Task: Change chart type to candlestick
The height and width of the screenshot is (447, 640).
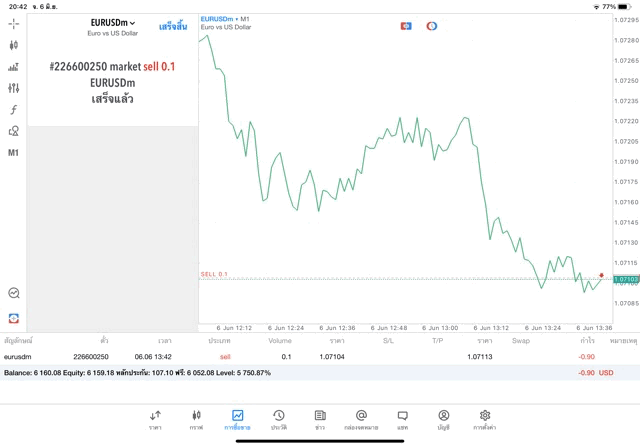Action: coord(13,45)
